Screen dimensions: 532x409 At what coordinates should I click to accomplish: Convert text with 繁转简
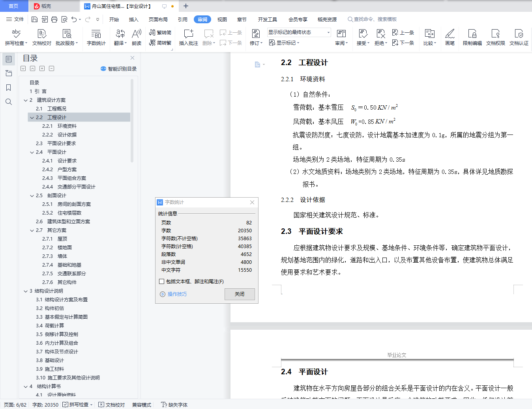tap(160, 33)
